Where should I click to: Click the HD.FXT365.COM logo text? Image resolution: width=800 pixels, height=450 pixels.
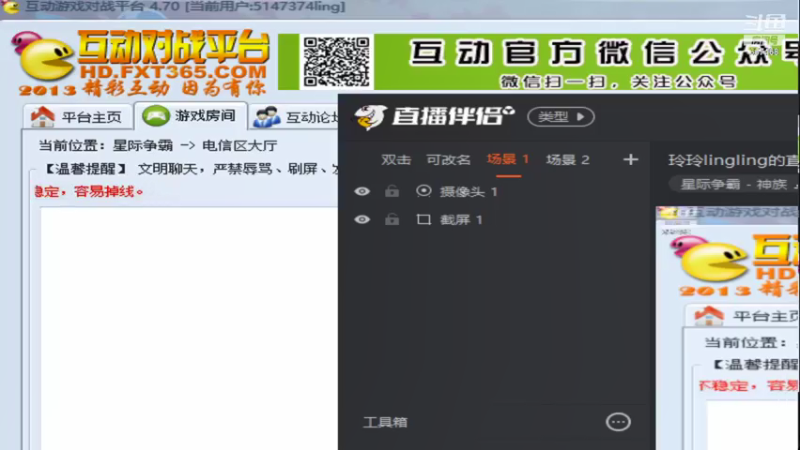pos(173,72)
